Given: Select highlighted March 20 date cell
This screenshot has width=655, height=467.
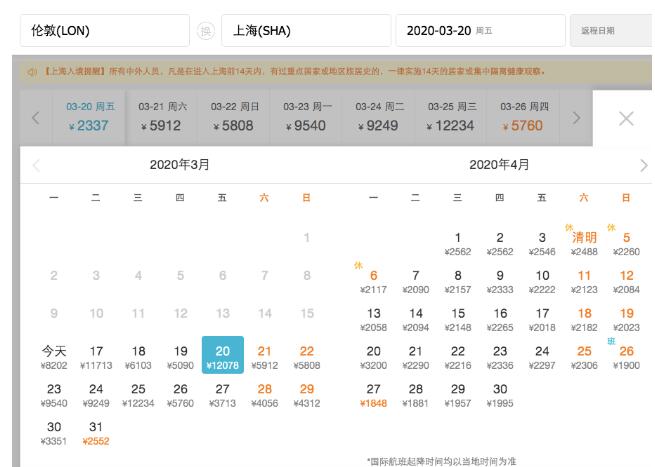Looking at the screenshot, I should (222, 357).
